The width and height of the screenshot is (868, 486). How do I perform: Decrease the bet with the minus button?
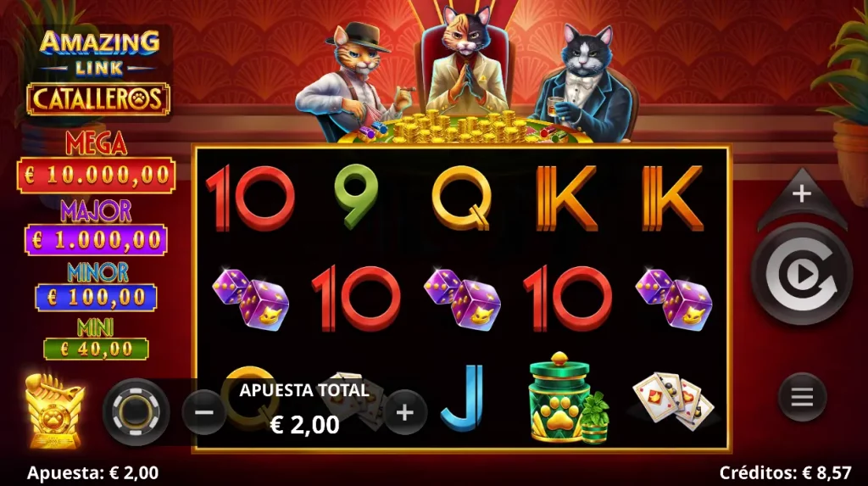coord(204,412)
